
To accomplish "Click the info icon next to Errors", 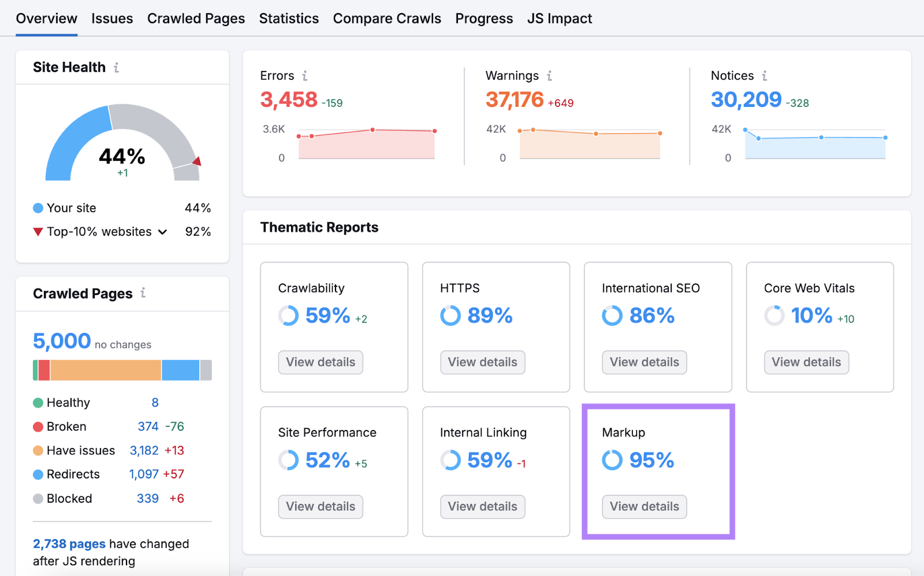I will [305, 76].
